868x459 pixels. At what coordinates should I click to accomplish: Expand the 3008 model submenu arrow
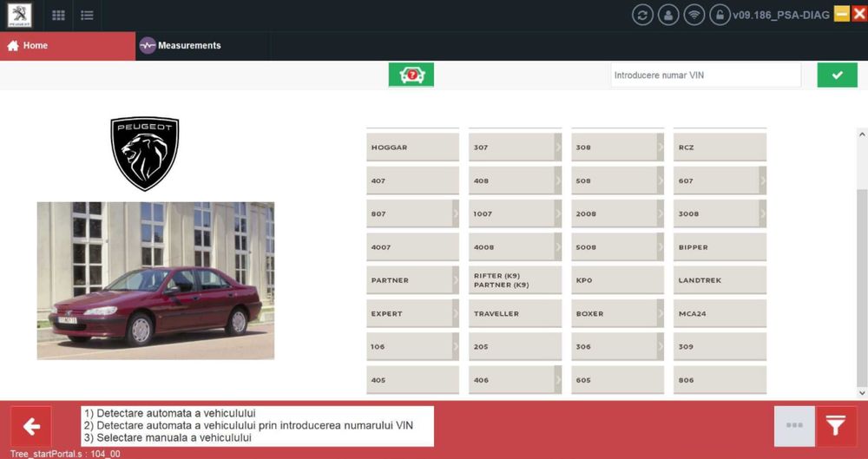coord(763,213)
